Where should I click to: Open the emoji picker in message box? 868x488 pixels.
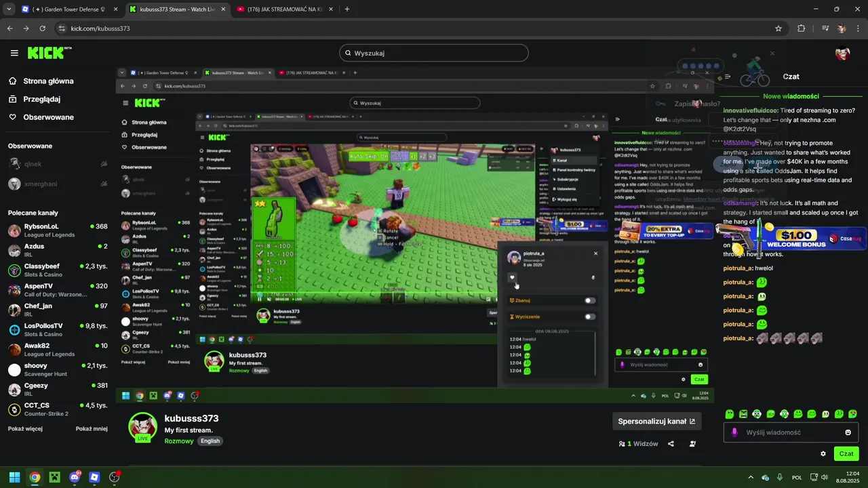[848, 432]
